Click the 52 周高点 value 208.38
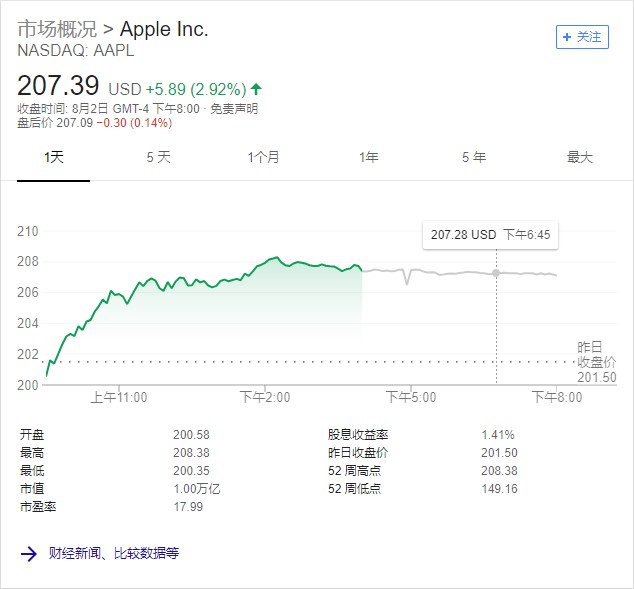Viewport: 634px width, 589px height. tap(499, 471)
